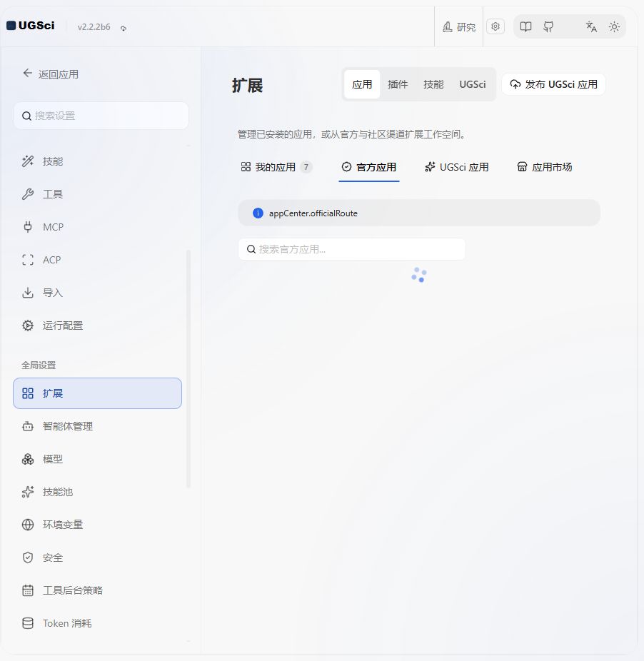
Task: Click the update icon beside version v2.2.2b6
Action: click(x=123, y=29)
